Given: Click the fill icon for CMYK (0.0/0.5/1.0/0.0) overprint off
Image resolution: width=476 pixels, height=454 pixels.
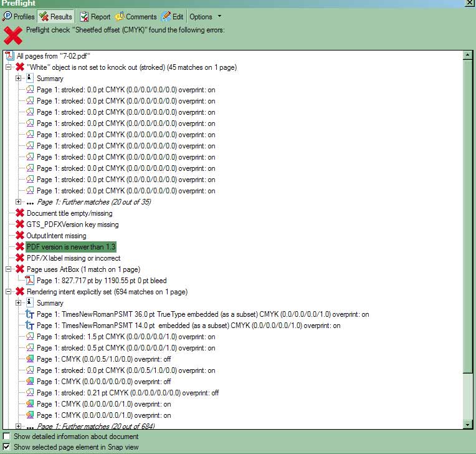Looking at the screenshot, I should (30, 359).
